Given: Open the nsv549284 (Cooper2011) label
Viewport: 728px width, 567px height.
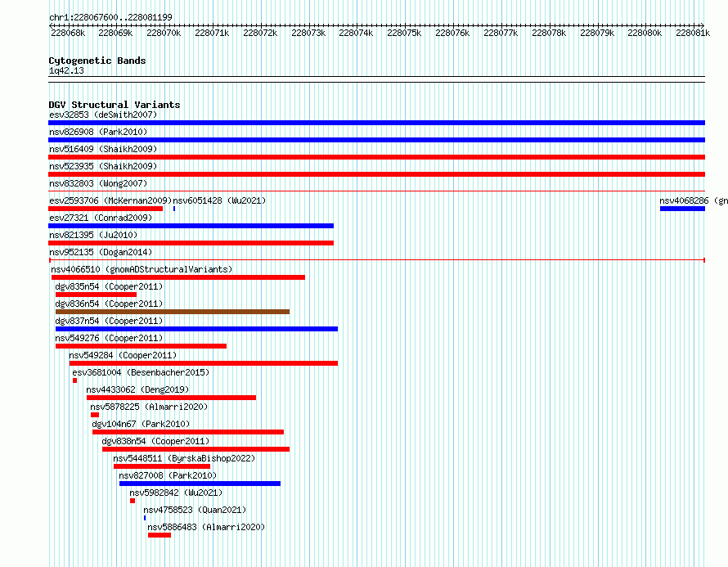Looking at the screenshot, I should tap(123, 355).
